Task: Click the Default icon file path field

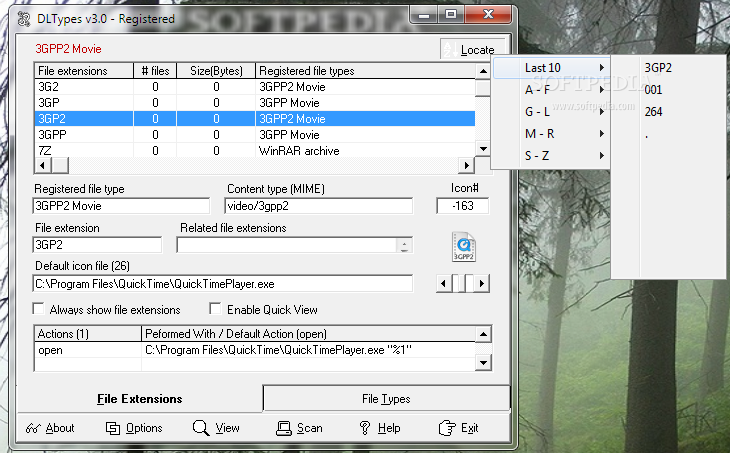Action: [223, 284]
